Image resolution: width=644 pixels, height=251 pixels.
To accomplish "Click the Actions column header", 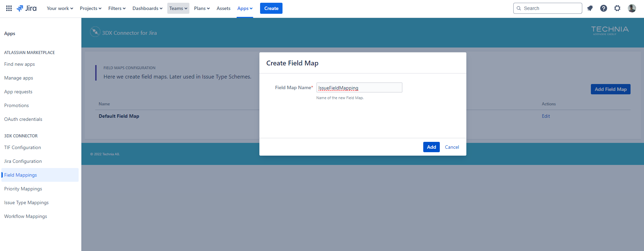I will (x=549, y=104).
